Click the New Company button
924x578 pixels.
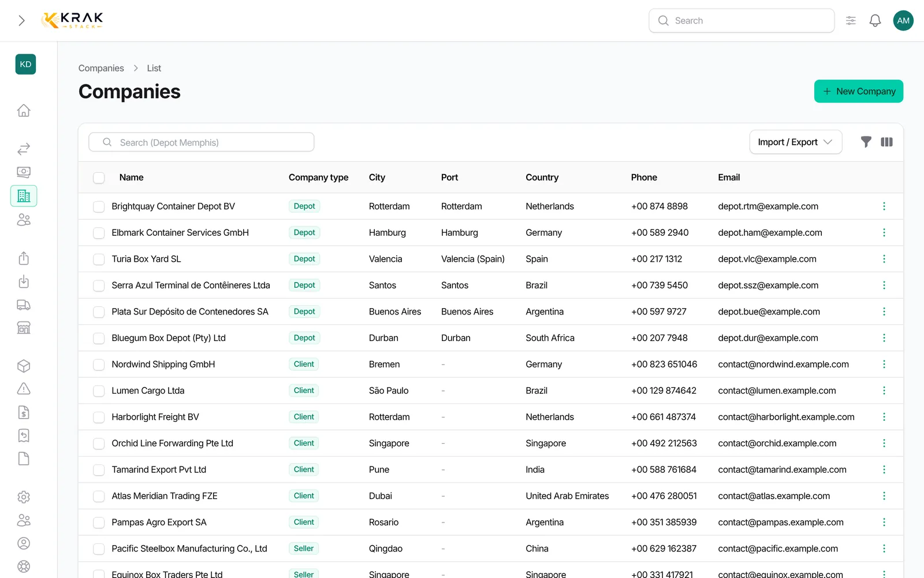(x=858, y=91)
